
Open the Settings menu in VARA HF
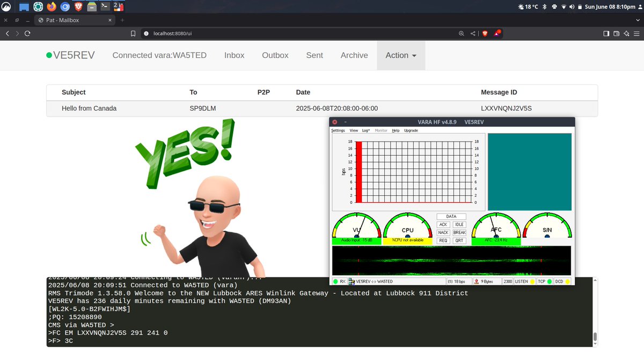click(x=338, y=130)
